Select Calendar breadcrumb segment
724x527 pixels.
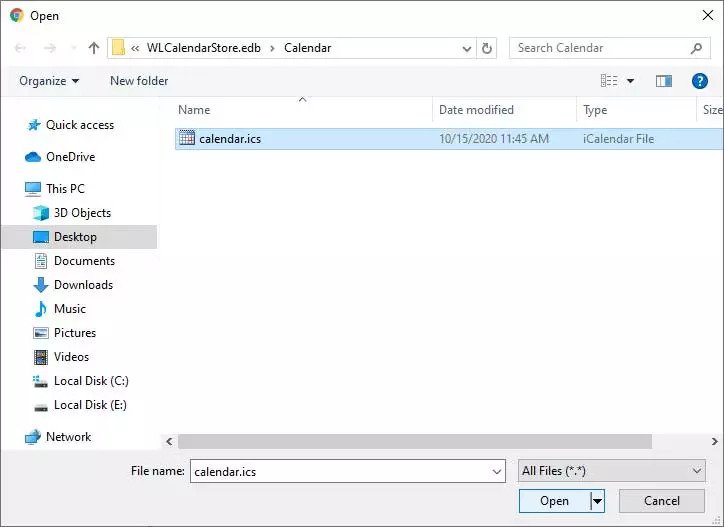tap(308, 48)
